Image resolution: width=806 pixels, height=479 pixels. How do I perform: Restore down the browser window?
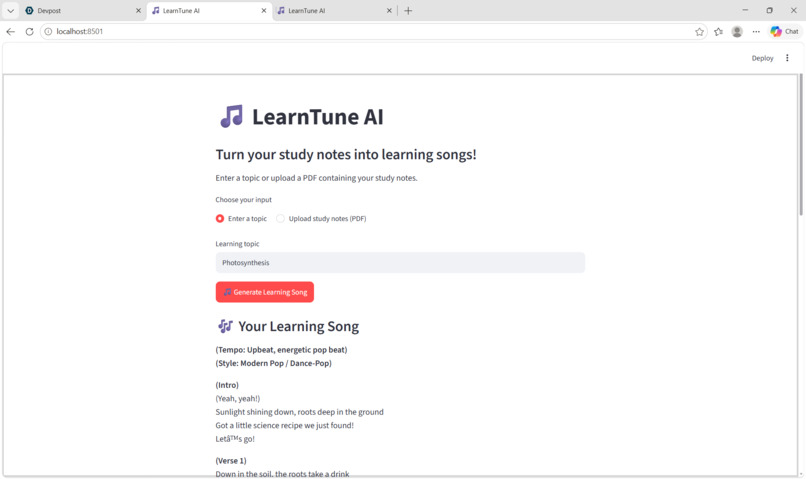tap(770, 10)
